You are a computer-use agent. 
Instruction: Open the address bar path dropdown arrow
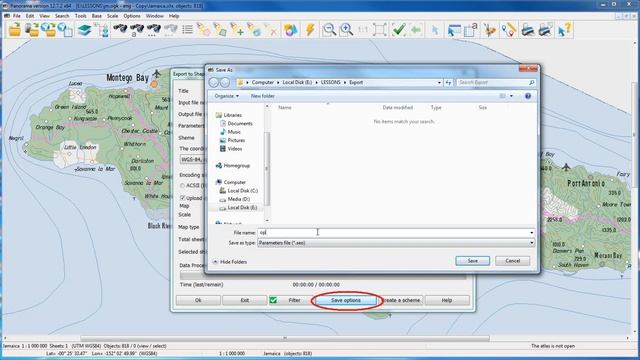click(439, 82)
